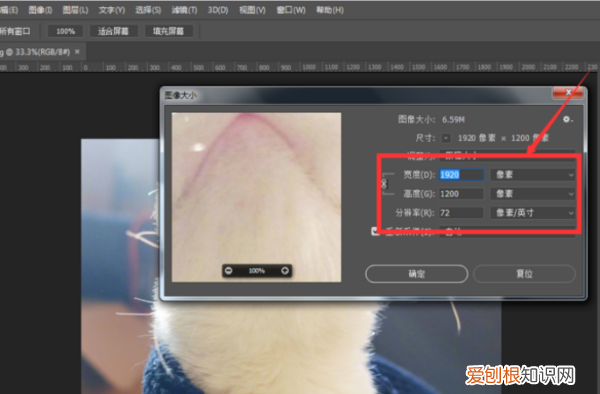600x394 pixels.
Task: Open the 文字(Y) menu
Action: [112, 10]
